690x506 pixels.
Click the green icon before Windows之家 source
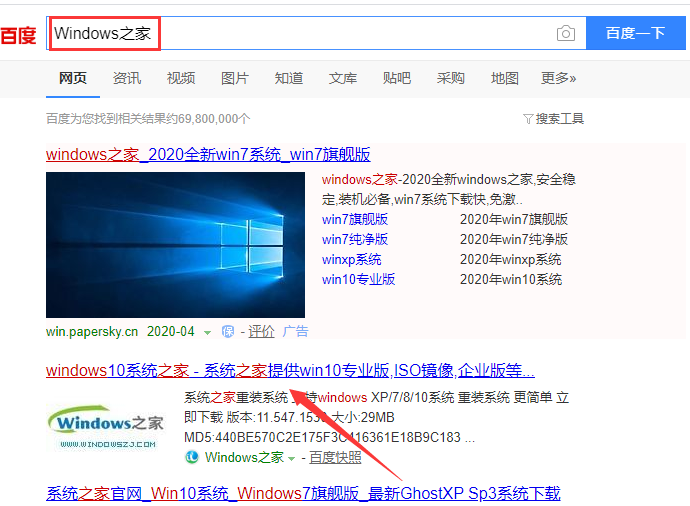[192, 457]
